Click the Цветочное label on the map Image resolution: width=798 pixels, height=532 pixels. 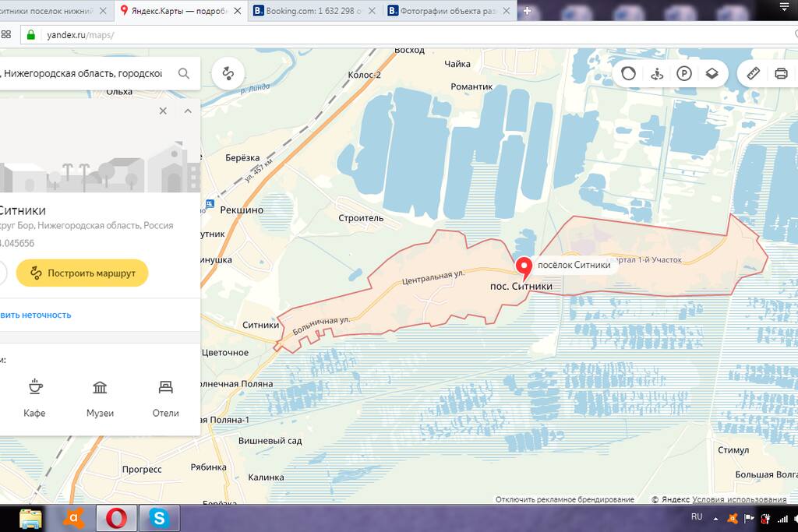click(225, 353)
